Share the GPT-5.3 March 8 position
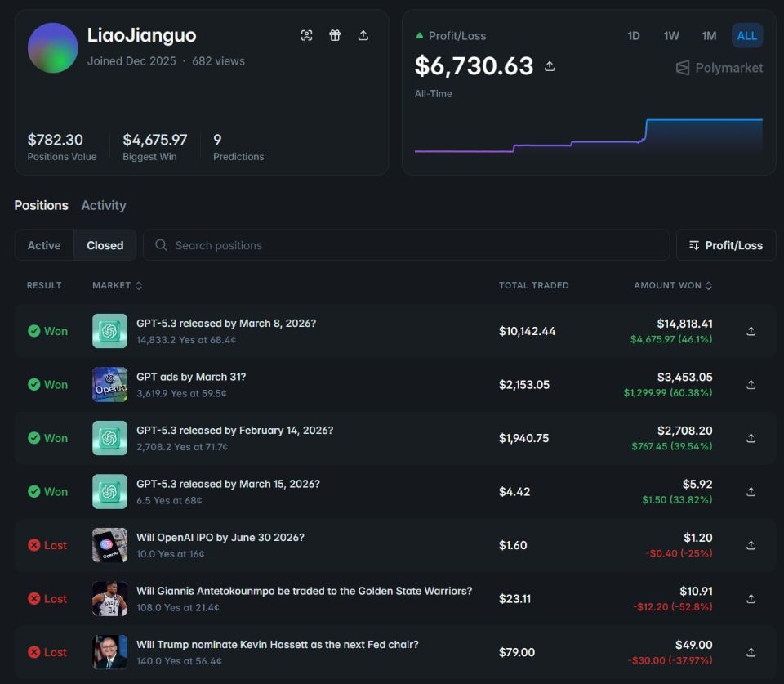This screenshot has height=684, width=784. (751, 331)
